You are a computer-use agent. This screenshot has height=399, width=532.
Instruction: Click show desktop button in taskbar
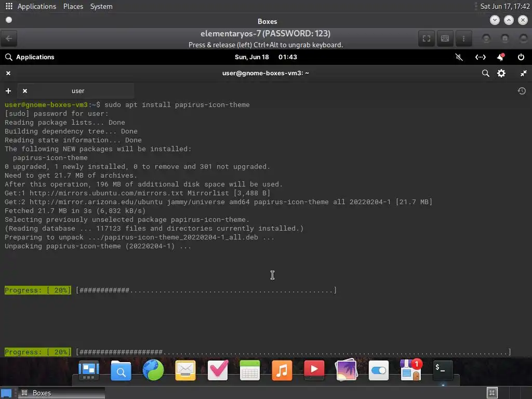(6, 393)
